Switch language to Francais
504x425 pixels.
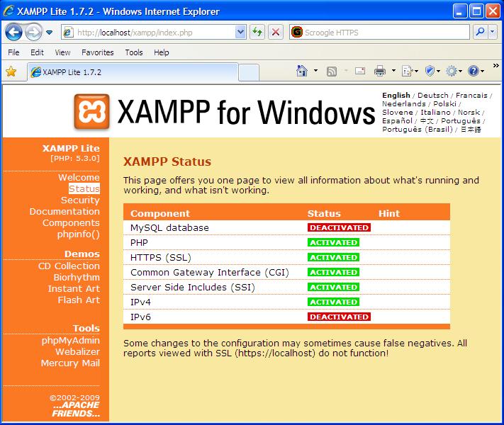(x=471, y=96)
